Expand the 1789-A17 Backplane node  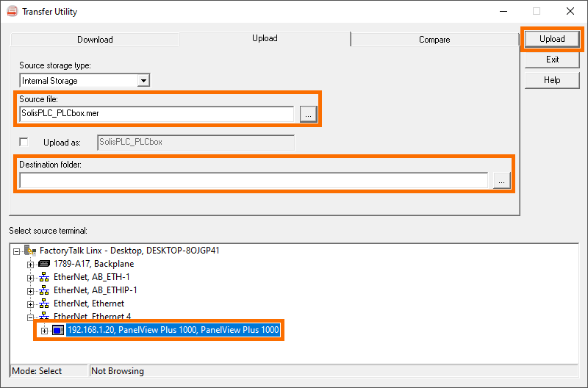click(x=30, y=265)
